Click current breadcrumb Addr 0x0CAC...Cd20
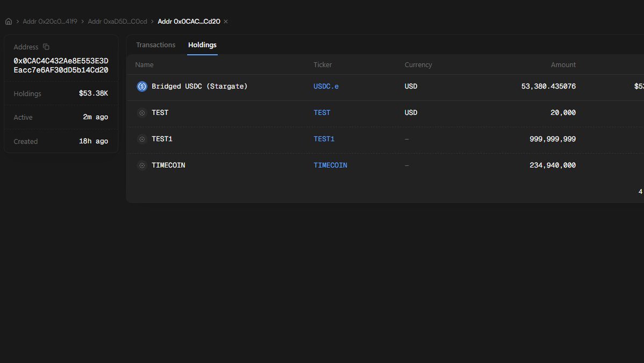The height and width of the screenshot is (363, 644). tap(189, 22)
